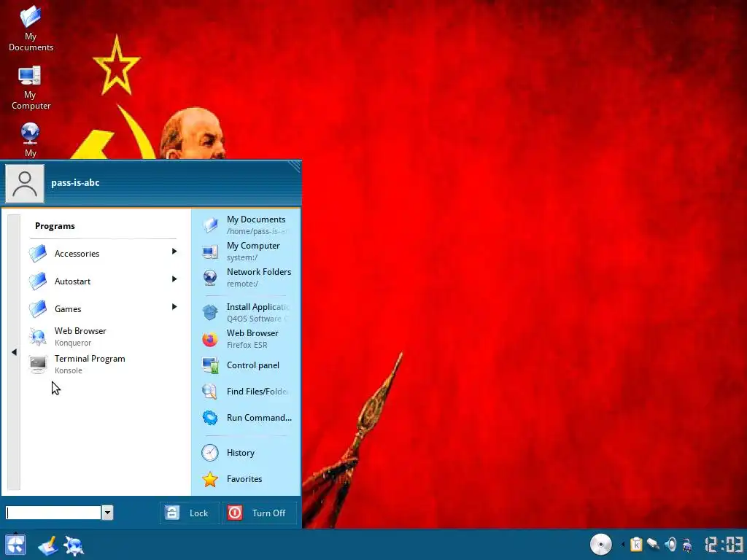The height and width of the screenshot is (560, 747).
Task: Click the user avatar picture in menu header
Action: click(x=25, y=184)
